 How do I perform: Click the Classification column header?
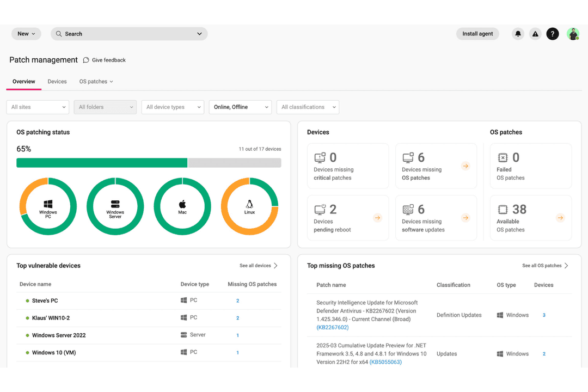(x=454, y=285)
